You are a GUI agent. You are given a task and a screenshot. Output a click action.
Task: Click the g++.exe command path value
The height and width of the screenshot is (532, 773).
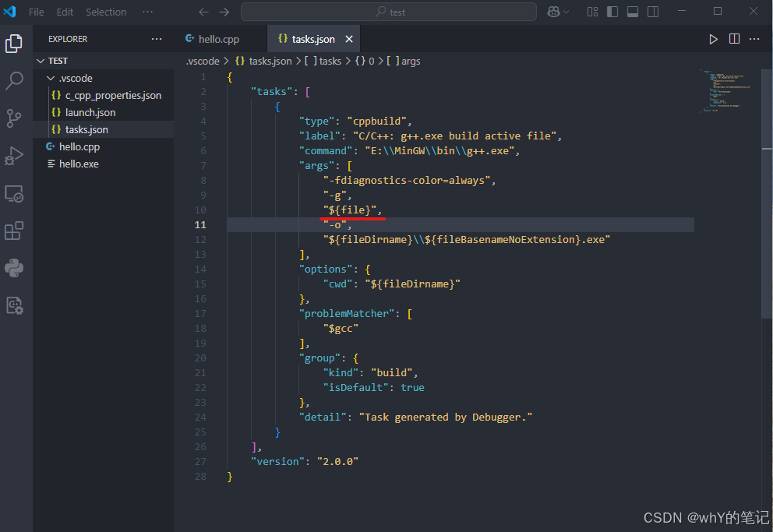(x=439, y=151)
